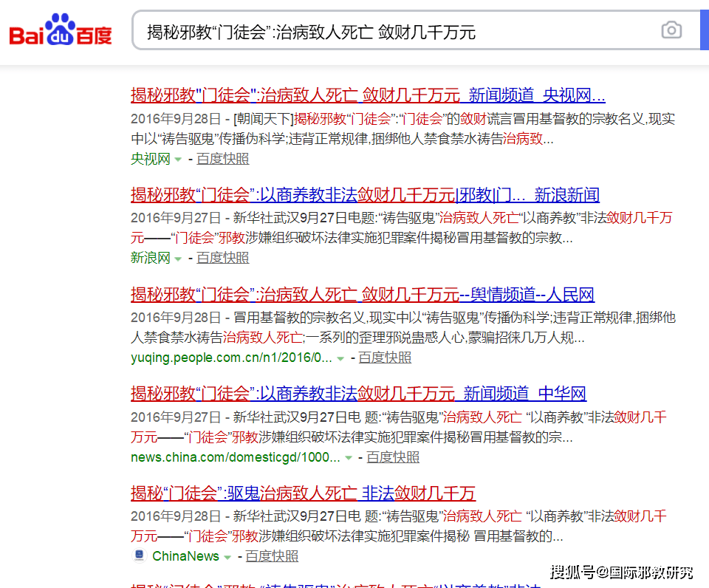Click the 人民网 snippet beginning 冒用基督教的宗教名义
The image size is (709, 588).
coord(403,327)
